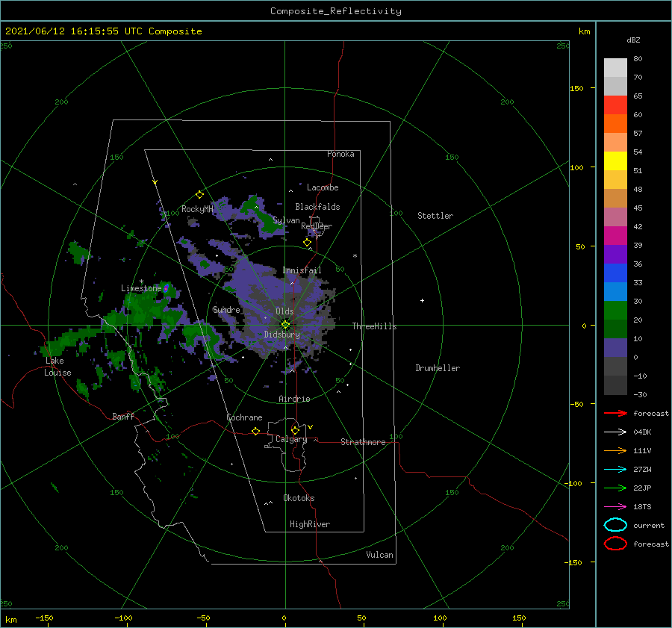
Task: Click the bright green 30-20 dBZ swatch
Action: 615,311
